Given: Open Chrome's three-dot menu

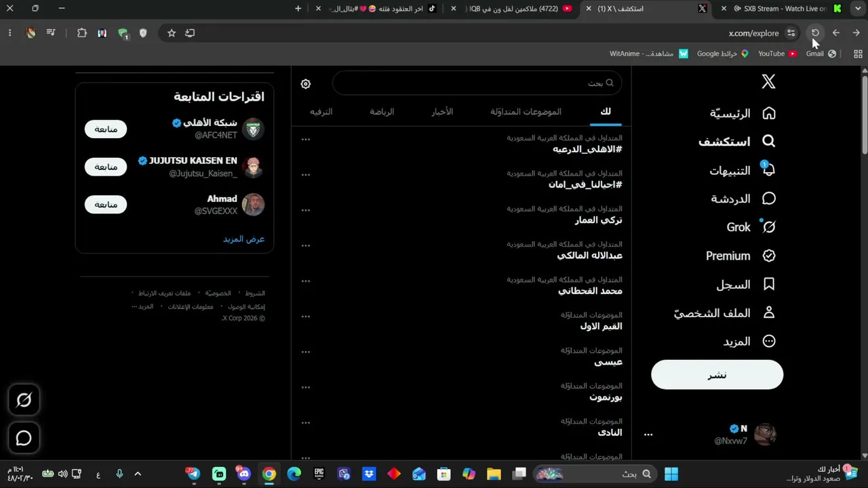Looking at the screenshot, I should (9, 33).
